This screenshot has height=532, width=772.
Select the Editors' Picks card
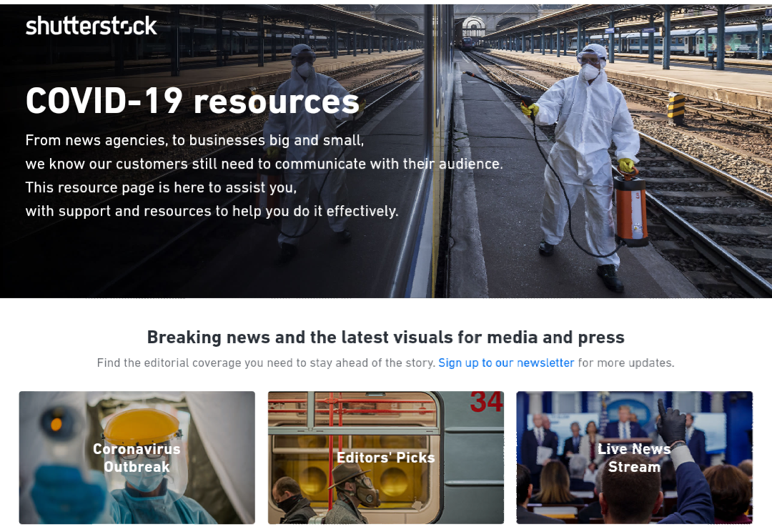(x=385, y=458)
